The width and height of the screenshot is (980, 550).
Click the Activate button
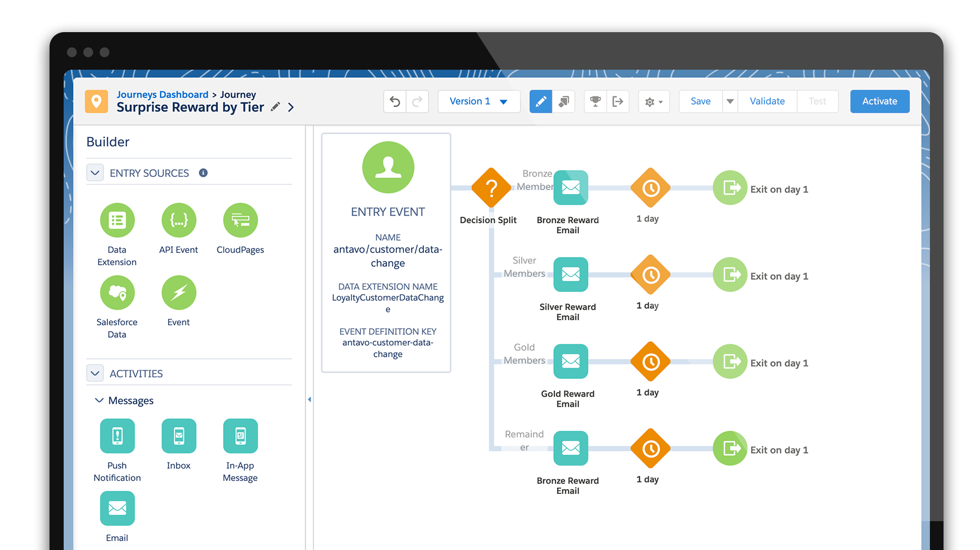coord(880,101)
